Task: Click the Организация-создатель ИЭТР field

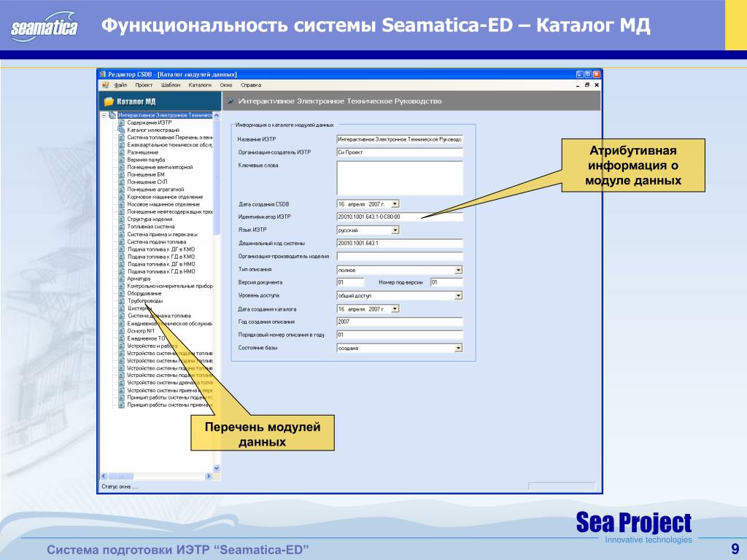Action: pyautogui.click(x=400, y=152)
